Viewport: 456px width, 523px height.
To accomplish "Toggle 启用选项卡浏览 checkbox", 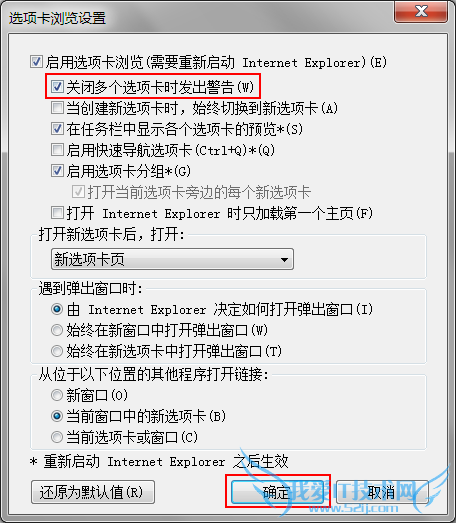I will 36,62.
